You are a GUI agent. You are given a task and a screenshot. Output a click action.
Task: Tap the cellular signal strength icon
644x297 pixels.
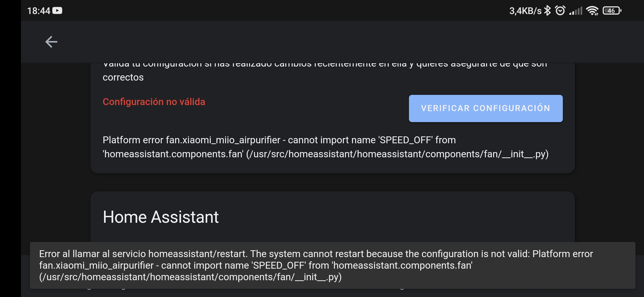click(576, 10)
